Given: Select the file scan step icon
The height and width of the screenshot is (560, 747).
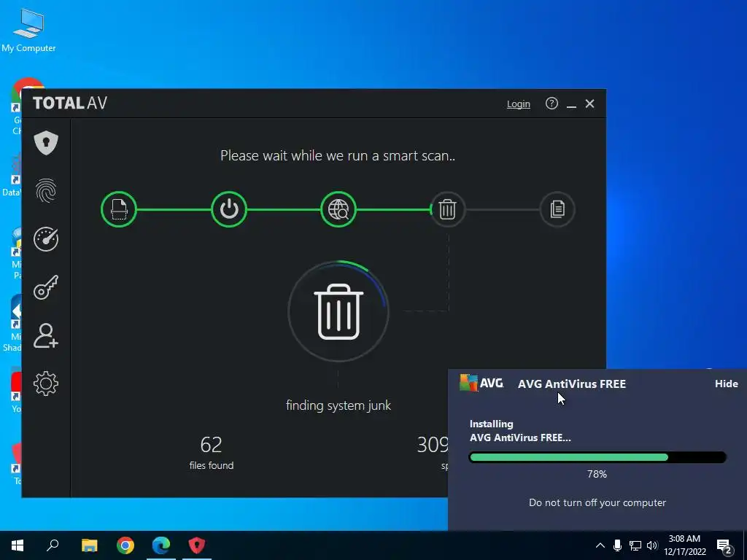Looking at the screenshot, I should click(x=119, y=209).
